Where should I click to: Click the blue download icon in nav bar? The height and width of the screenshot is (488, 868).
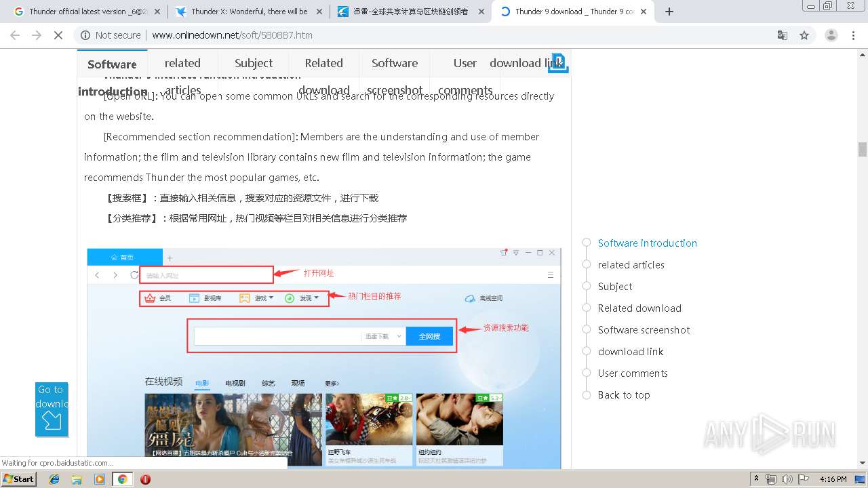559,62
